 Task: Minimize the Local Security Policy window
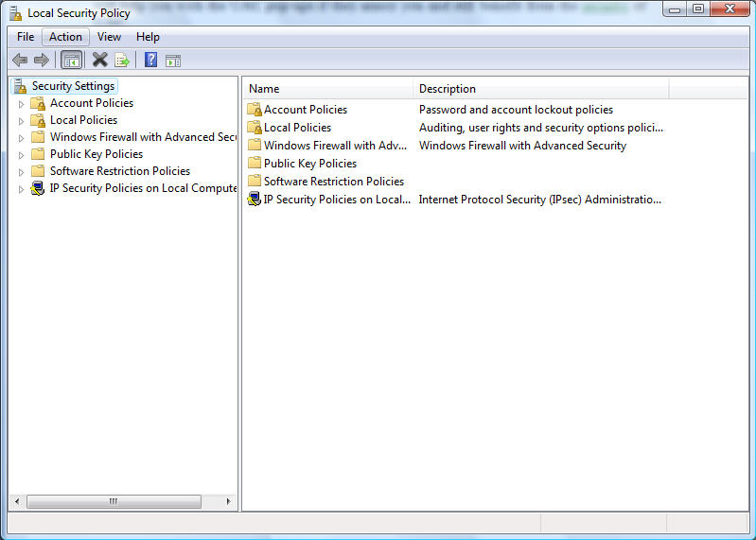coord(675,9)
